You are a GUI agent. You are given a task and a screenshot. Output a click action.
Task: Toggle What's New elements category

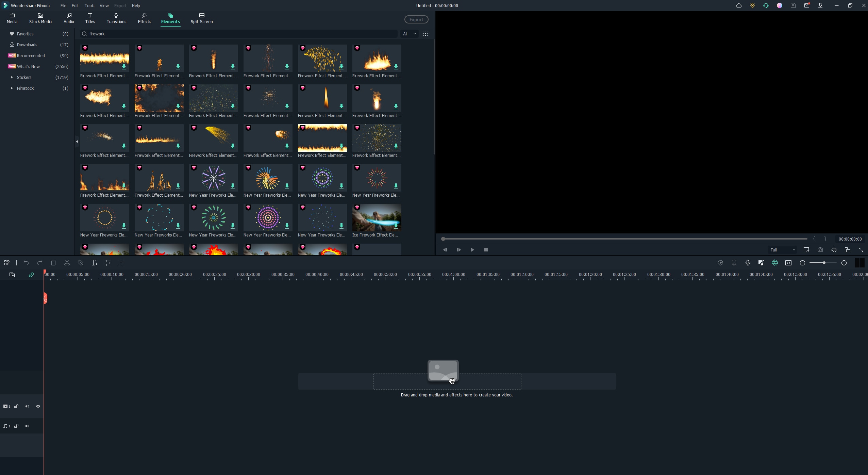(x=28, y=66)
